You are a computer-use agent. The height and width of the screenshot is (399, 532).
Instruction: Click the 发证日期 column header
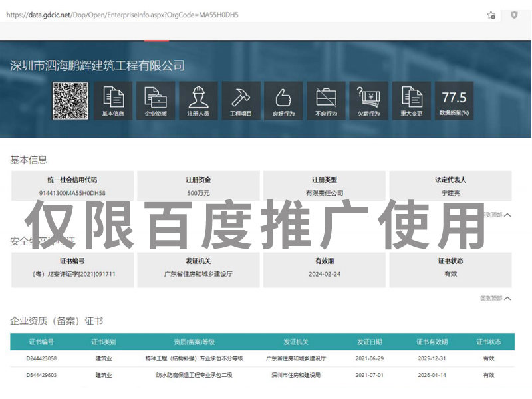click(370, 342)
